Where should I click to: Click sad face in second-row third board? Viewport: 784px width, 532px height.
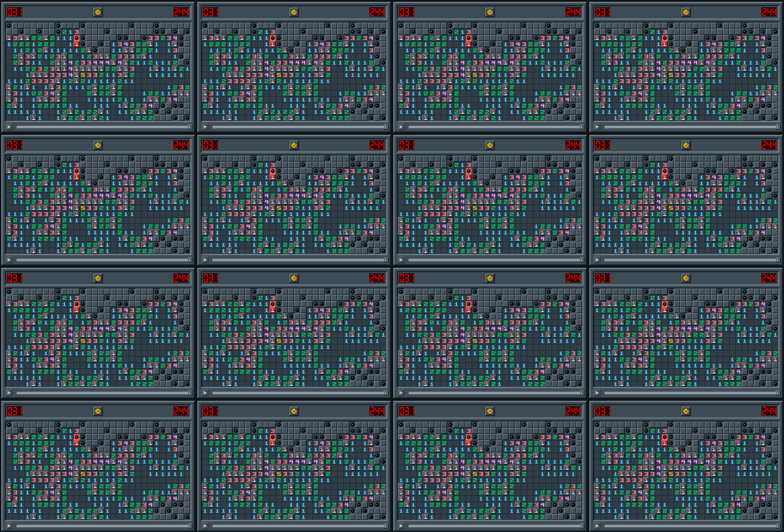pyautogui.click(x=490, y=145)
